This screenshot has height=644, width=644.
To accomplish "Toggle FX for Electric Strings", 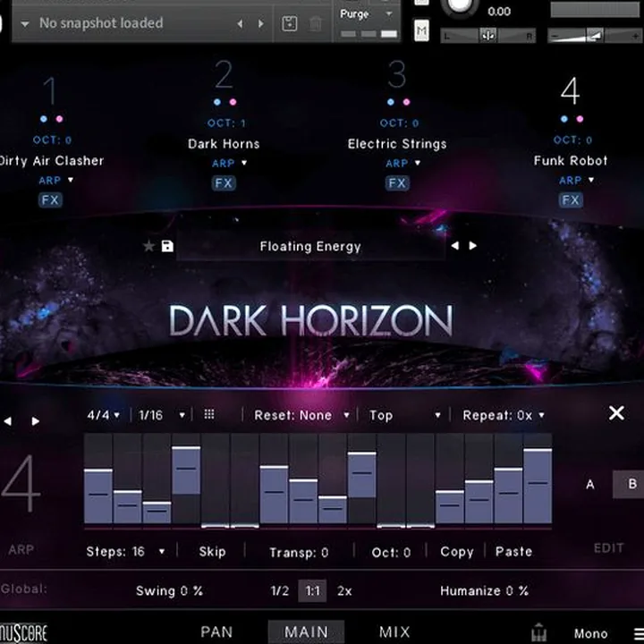I will pyautogui.click(x=397, y=182).
